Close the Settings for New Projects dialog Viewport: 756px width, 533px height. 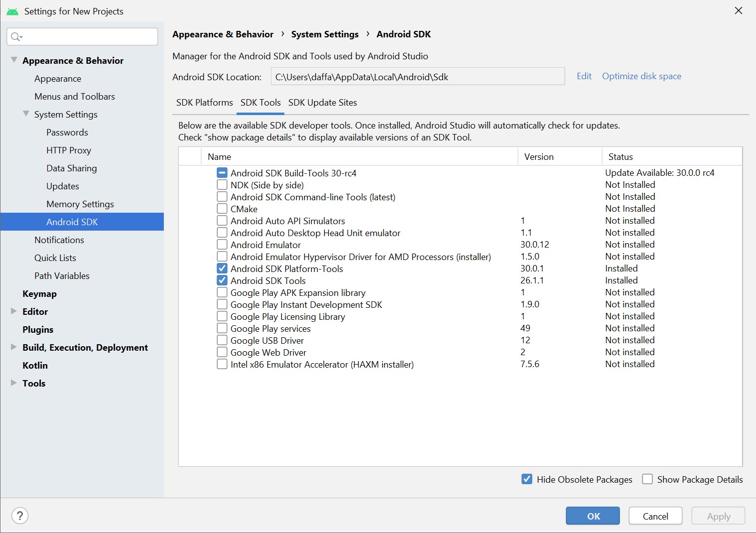coord(739,10)
